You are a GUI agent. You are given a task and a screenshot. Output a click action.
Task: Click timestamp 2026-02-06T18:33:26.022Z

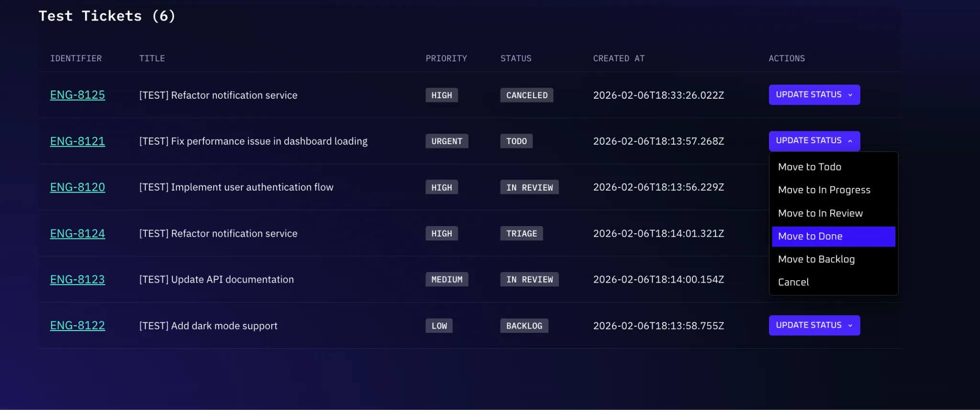click(658, 95)
